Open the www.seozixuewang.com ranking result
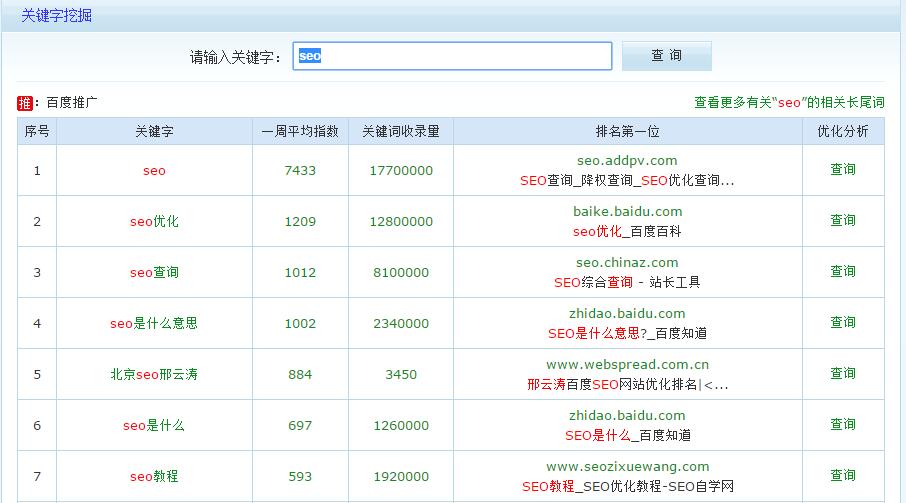This screenshot has width=906, height=503. (627, 467)
